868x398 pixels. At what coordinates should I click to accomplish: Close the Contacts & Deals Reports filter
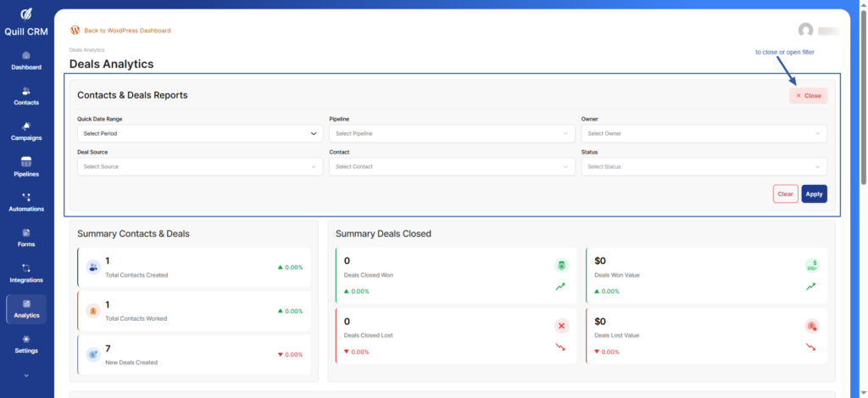808,96
